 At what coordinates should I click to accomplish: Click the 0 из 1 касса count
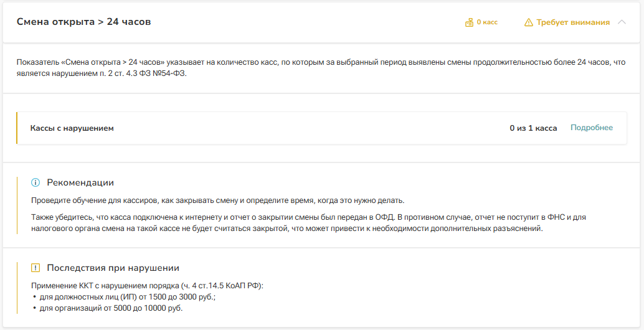tap(533, 128)
